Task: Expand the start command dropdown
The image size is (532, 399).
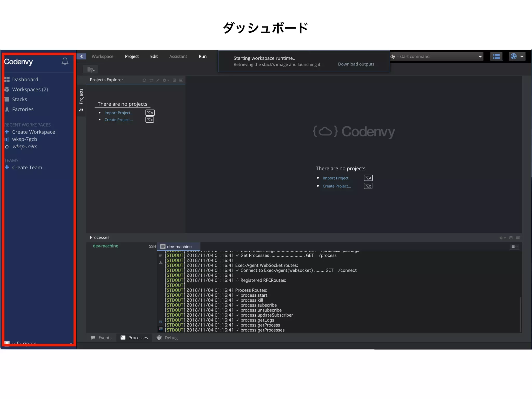Action: pyautogui.click(x=480, y=56)
